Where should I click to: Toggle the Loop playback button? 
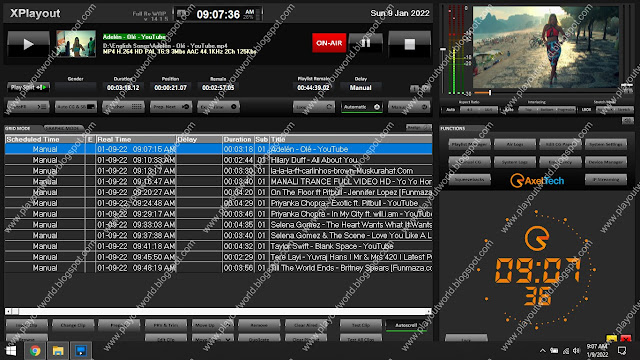(x=314, y=107)
